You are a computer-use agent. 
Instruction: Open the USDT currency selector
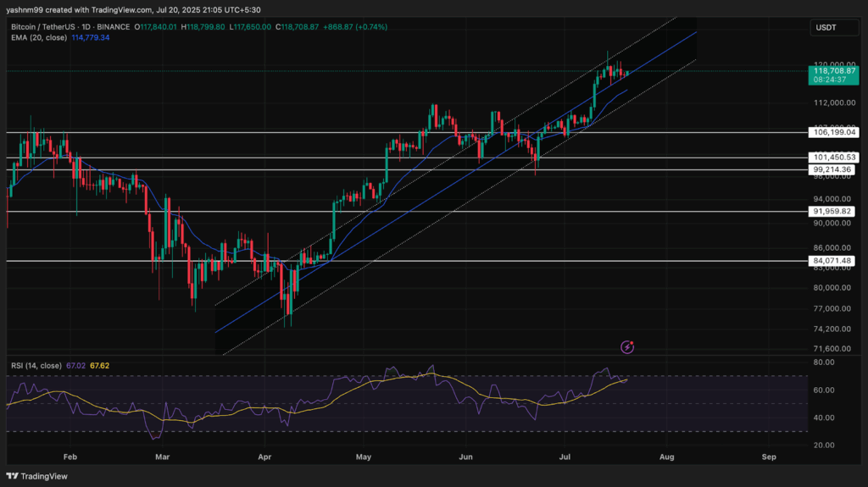[x=834, y=28]
